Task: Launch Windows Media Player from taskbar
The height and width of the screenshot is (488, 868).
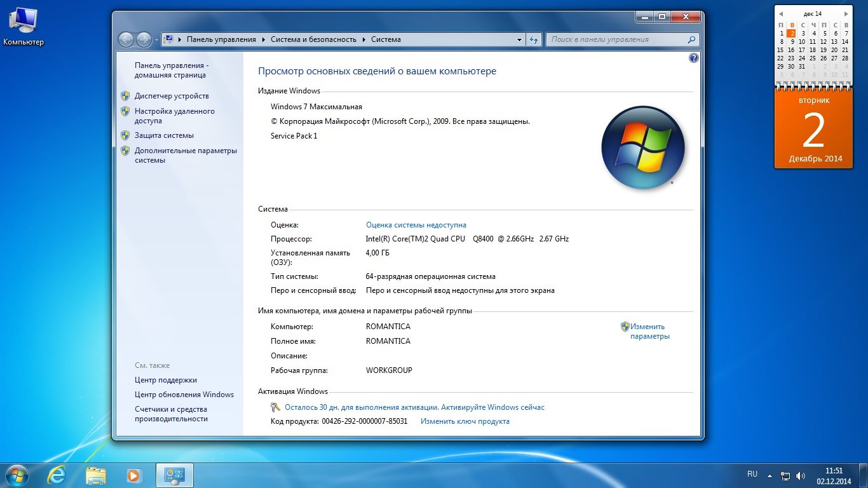Action: 133,475
